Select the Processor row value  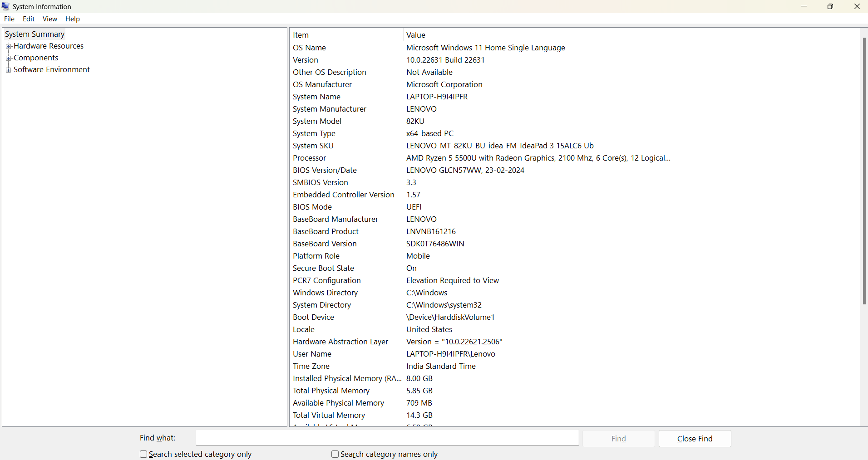538,158
